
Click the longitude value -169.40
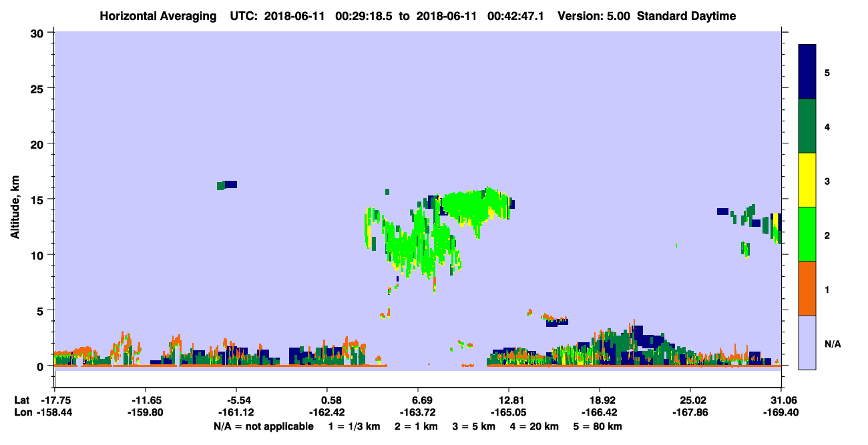click(781, 413)
